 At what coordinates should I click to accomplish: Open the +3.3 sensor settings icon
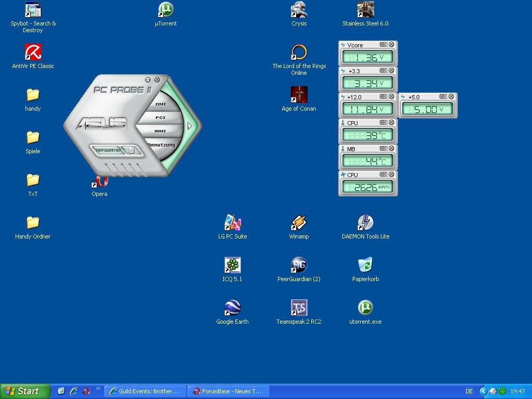[x=383, y=71]
